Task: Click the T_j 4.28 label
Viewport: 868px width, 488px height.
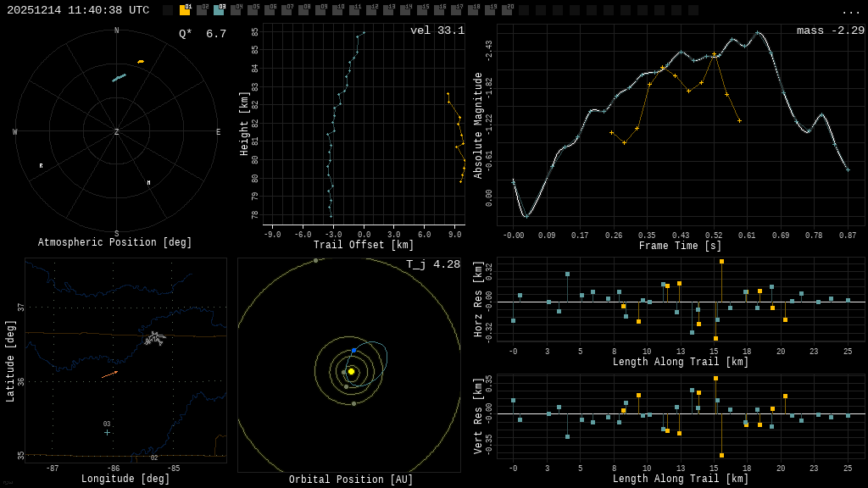Action: (x=432, y=265)
